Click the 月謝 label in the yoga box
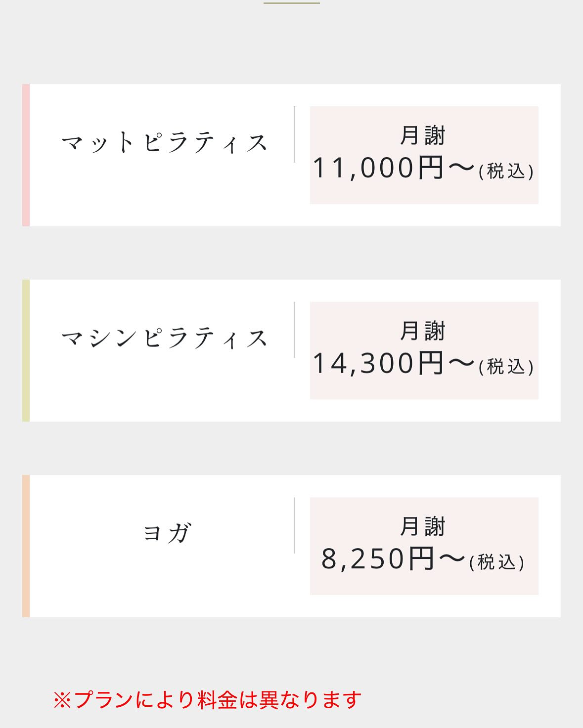The width and height of the screenshot is (583, 728). click(x=423, y=526)
